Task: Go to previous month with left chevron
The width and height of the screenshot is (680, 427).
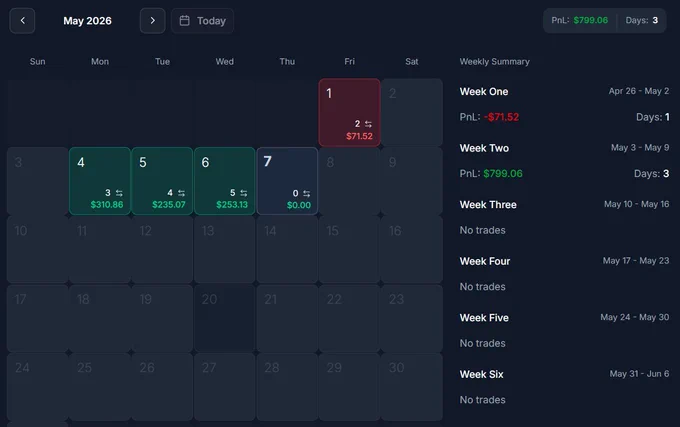Action: [x=22, y=20]
